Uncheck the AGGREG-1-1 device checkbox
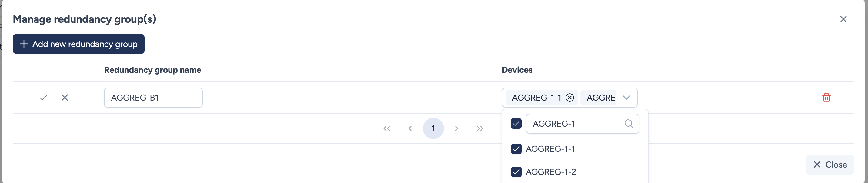Image resolution: width=868 pixels, height=183 pixels. click(x=516, y=149)
